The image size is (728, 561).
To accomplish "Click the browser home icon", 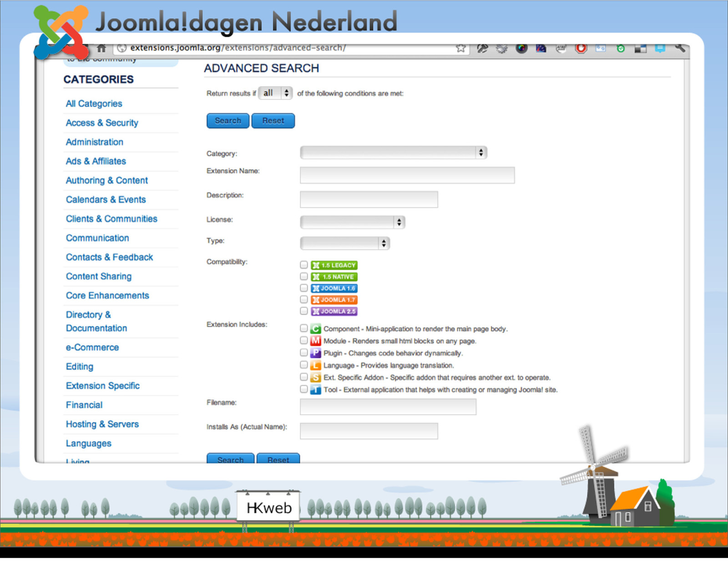I will (x=101, y=48).
